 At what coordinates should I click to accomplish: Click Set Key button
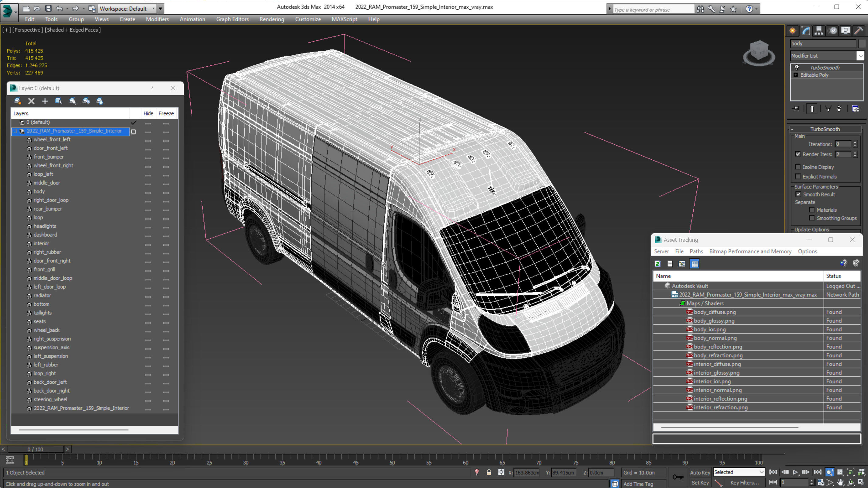[x=699, y=482]
